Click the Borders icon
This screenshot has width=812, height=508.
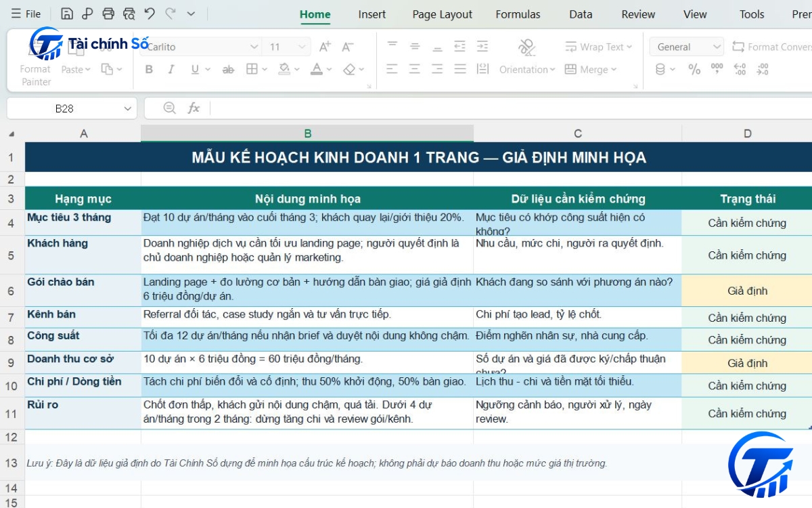pyautogui.click(x=252, y=69)
